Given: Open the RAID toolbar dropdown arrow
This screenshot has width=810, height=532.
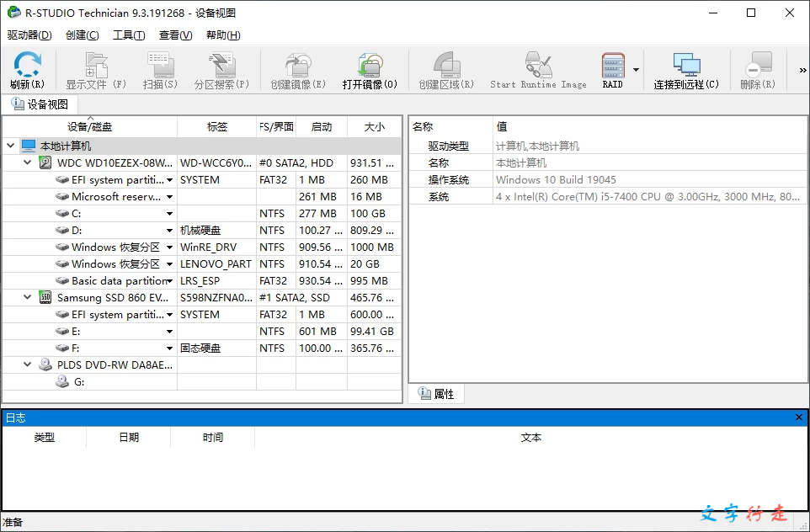Looking at the screenshot, I should (637, 70).
